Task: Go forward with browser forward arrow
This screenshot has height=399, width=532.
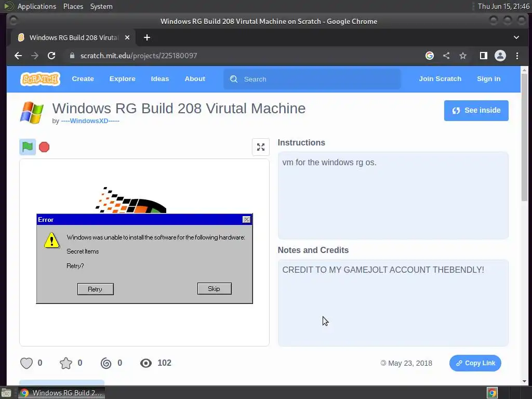Action: tap(35, 56)
